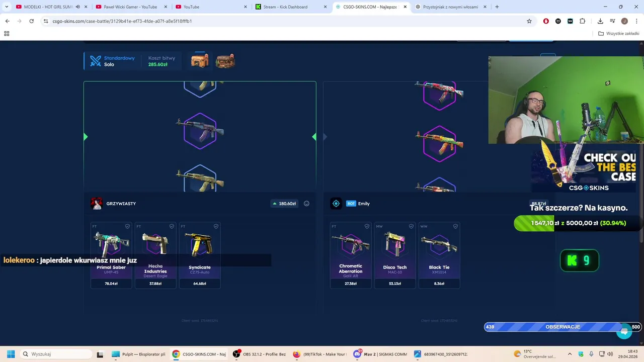Click the 1547,10 zł donation goal bar
This screenshot has width=644, height=362.
pyautogui.click(x=578, y=223)
